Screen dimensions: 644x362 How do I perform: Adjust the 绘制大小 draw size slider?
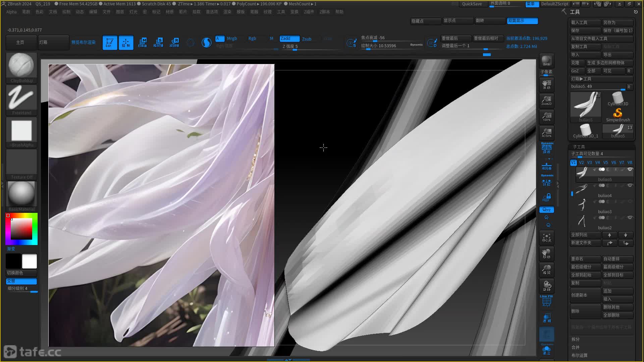point(392,46)
